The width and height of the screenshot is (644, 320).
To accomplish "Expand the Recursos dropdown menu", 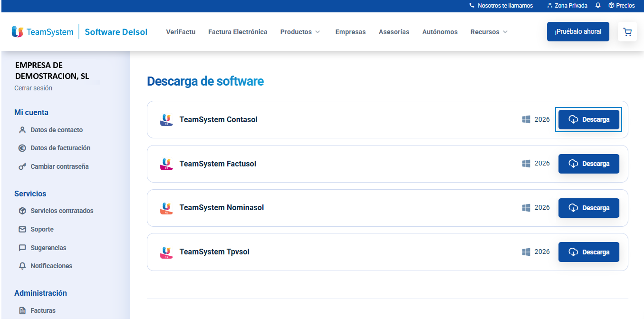I will (x=489, y=32).
